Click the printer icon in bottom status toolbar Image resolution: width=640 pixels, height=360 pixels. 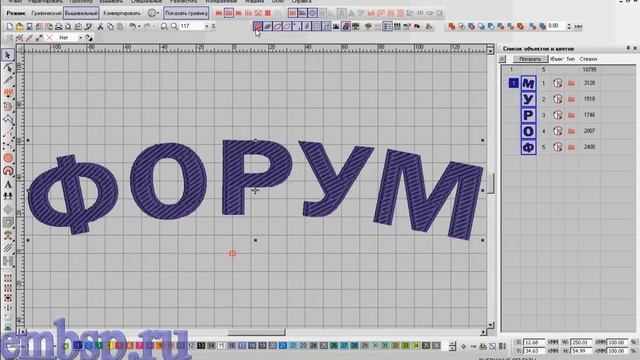tap(483, 347)
